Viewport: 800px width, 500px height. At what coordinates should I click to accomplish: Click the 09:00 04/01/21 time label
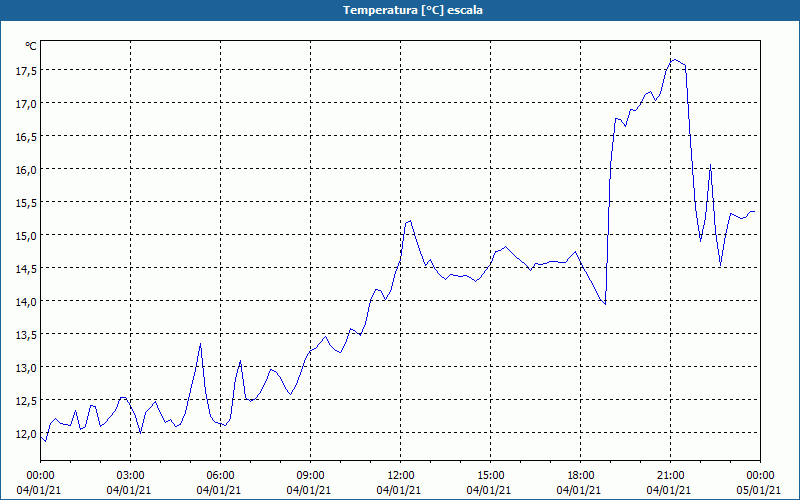point(309,483)
